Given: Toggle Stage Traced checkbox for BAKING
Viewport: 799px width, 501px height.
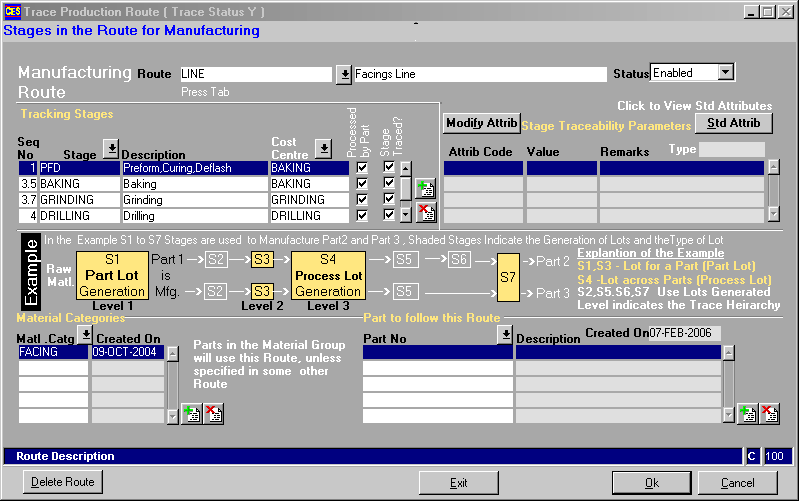Looking at the screenshot, I should 389,184.
